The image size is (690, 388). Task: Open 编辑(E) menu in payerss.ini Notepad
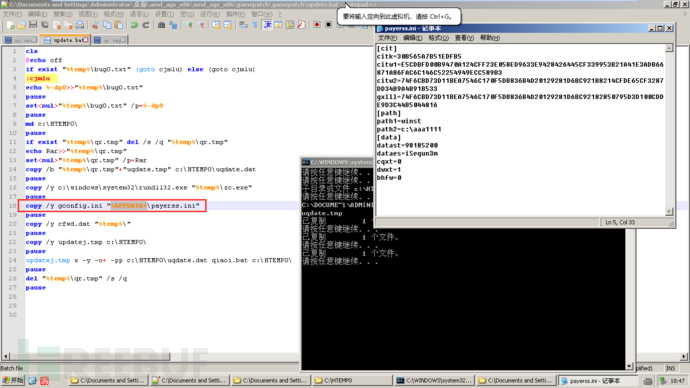tap(412, 38)
